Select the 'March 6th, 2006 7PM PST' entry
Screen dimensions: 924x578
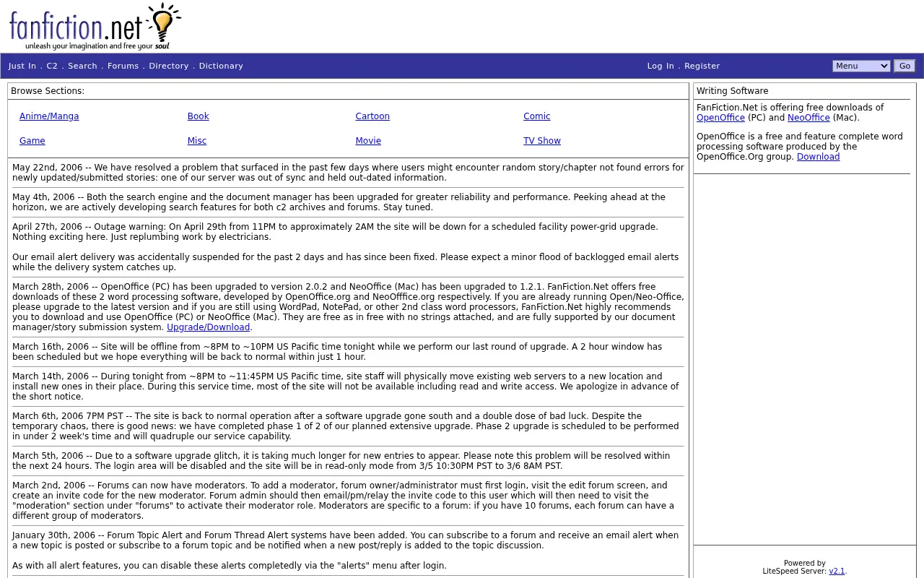(x=348, y=426)
